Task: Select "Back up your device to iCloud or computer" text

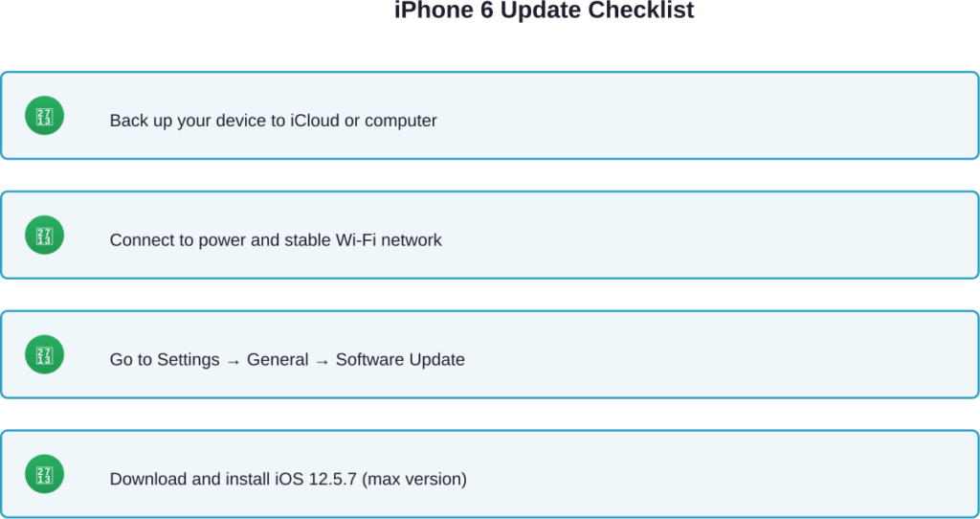Action: tap(273, 120)
